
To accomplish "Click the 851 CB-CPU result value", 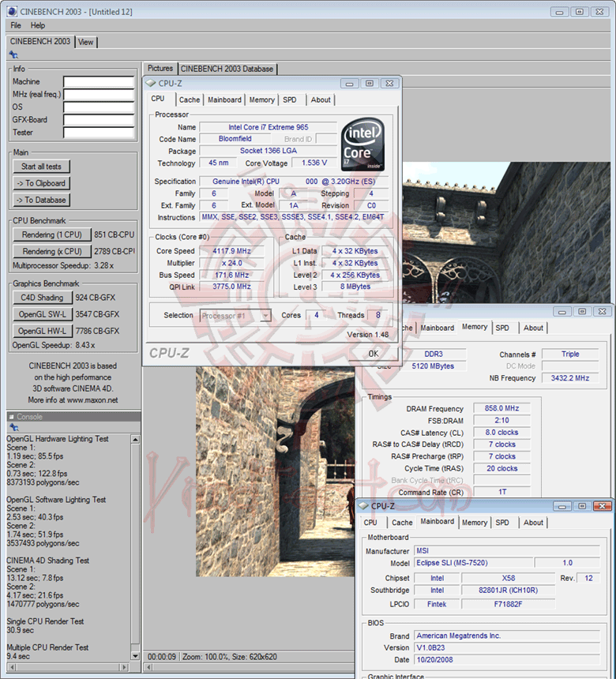I will tap(115, 234).
